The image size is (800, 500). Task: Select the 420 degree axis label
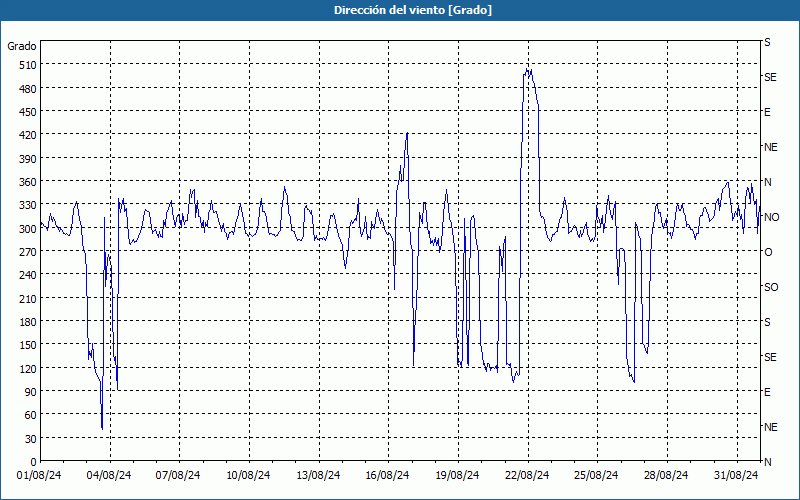(28, 135)
